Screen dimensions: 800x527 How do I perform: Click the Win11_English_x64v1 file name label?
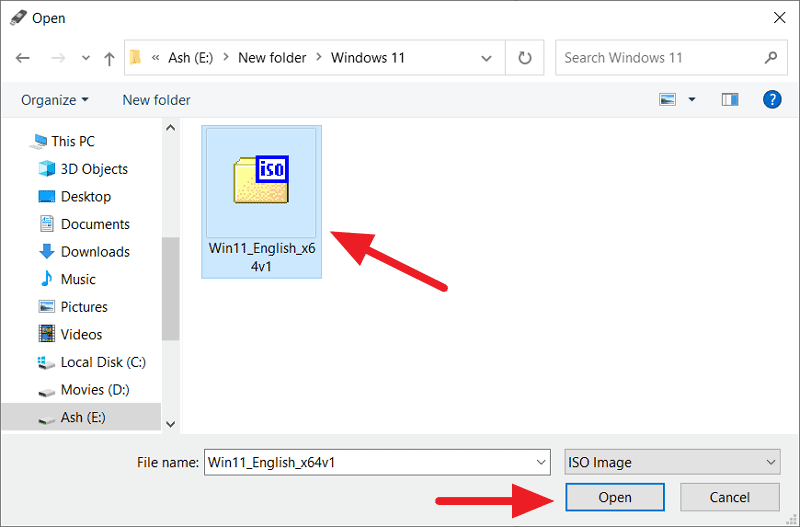pyautogui.click(x=262, y=257)
